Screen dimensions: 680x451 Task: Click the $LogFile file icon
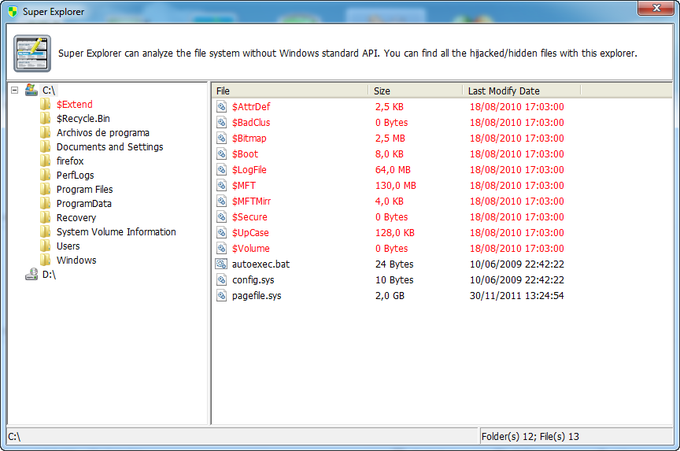(222, 170)
